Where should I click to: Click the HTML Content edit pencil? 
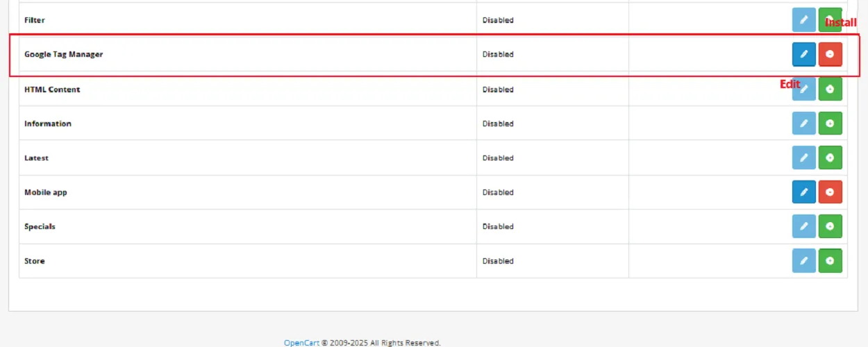coord(803,89)
